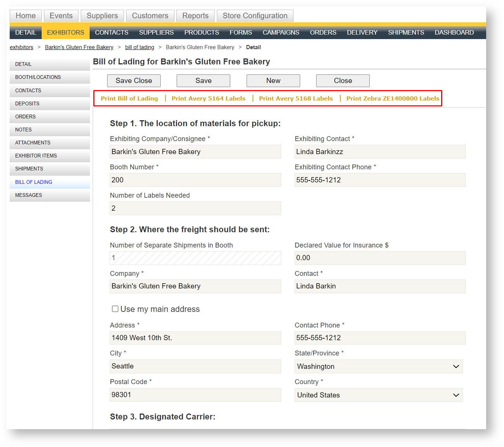Print Avery 5164 Labels

point(208,98)
